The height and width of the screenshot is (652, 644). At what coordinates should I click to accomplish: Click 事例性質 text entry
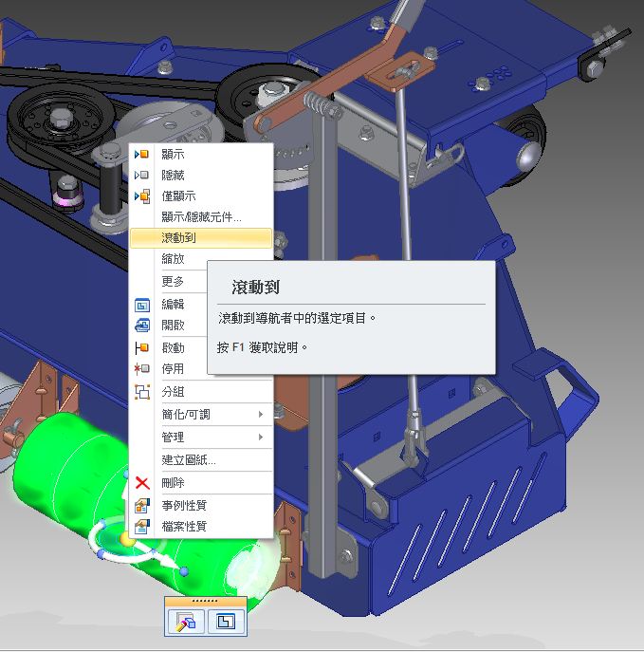coord(184,506)
